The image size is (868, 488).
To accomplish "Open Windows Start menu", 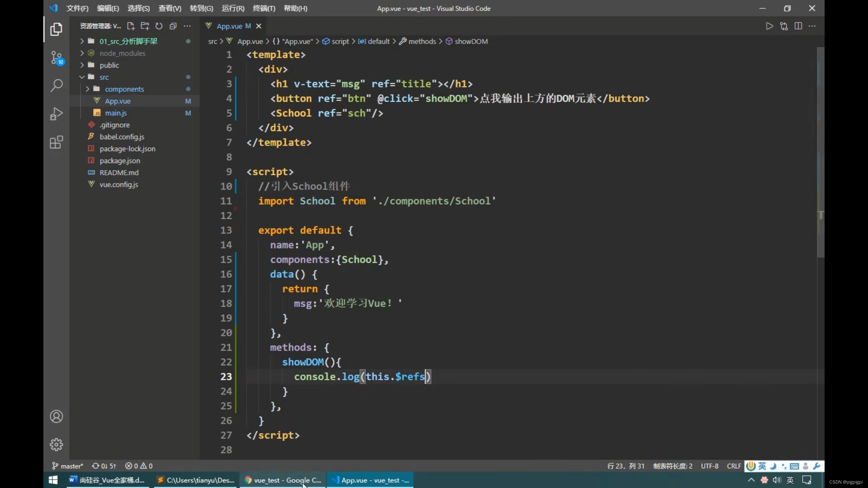I will coord(53,480).
